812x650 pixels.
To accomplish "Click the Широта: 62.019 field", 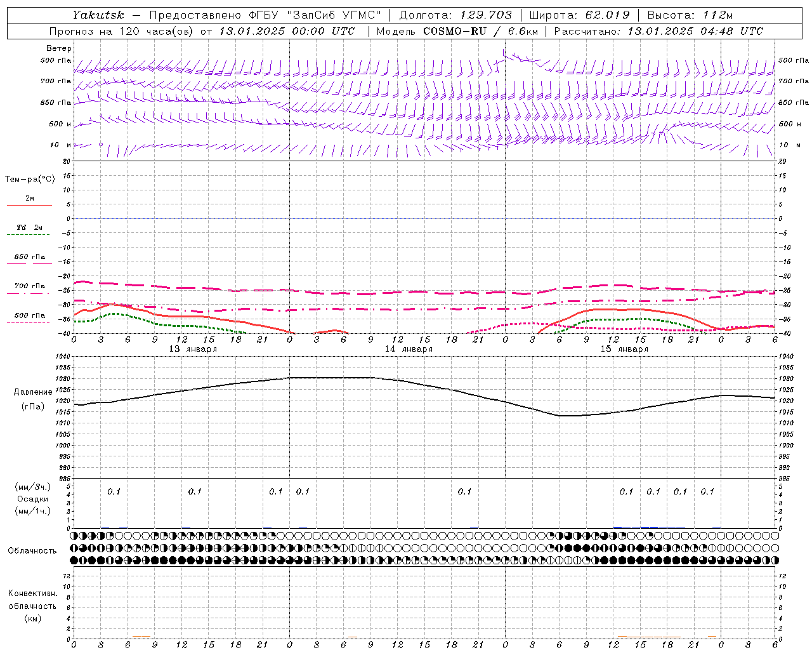I will [x=579, y=15].
